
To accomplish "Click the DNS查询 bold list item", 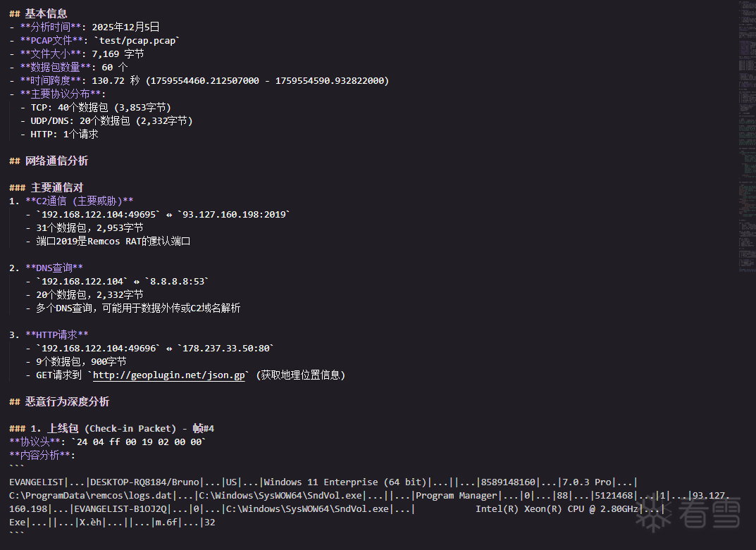I will point(54,268).
